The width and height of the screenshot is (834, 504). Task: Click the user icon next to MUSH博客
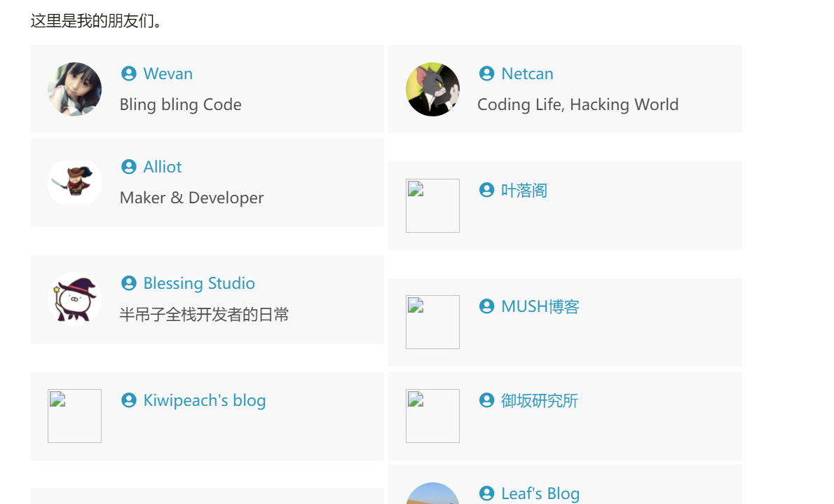coord(486,306)
